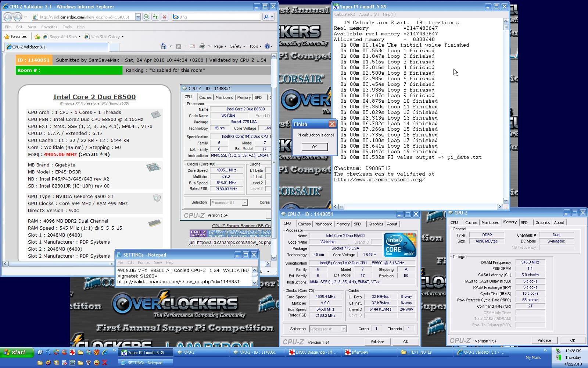Open the search provider dropdown arrow
The width and height of the screenshot is (588, 368).
[272, 17]
